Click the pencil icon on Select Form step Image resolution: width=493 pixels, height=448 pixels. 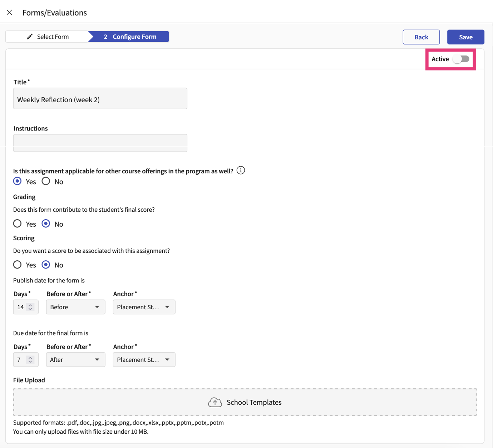point(30,36)
